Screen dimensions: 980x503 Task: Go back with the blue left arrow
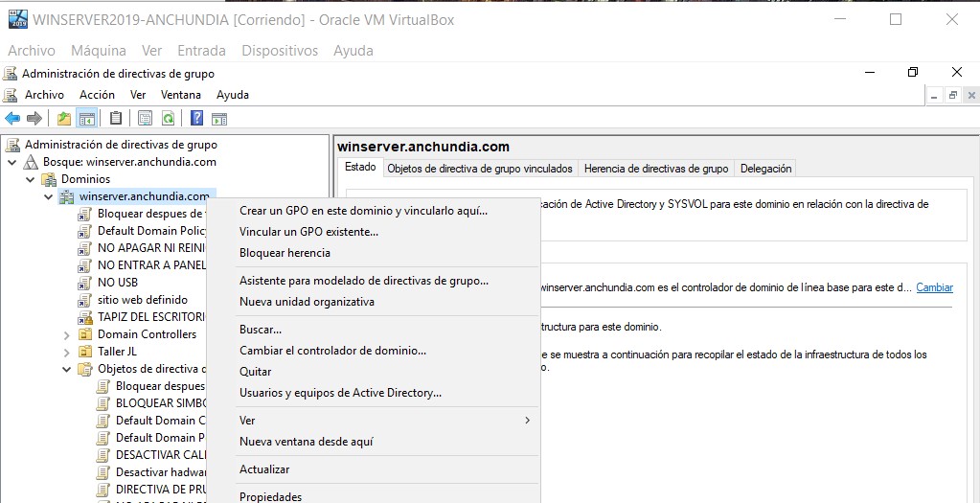pyautogui.click(x=11, y=118)
